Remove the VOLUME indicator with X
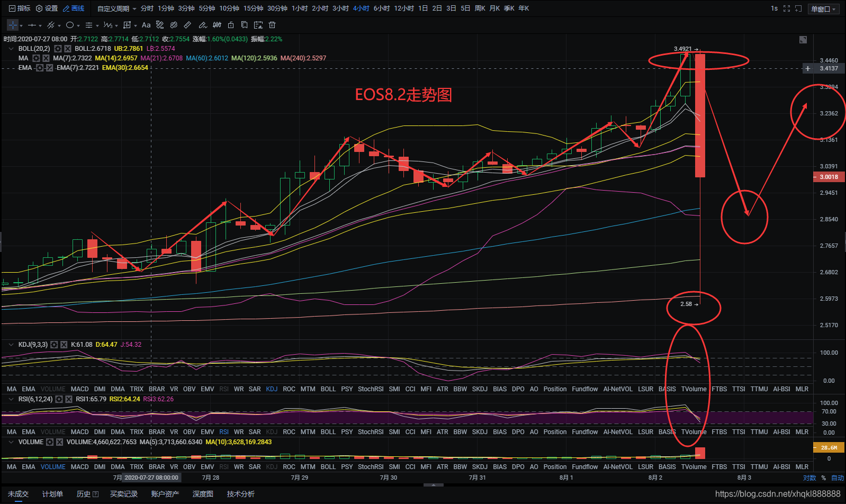This screenshot has width=846, height=504. pos(60,442)
